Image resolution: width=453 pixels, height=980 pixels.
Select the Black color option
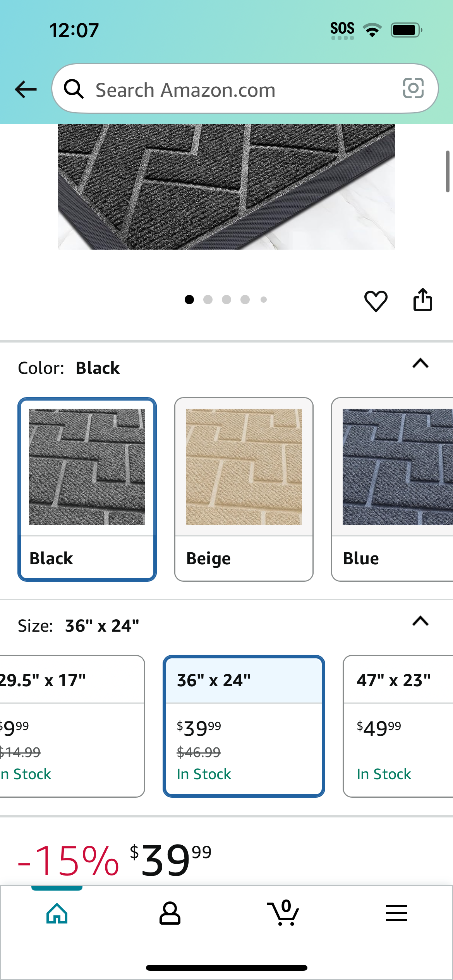click(x=87, y=489)
